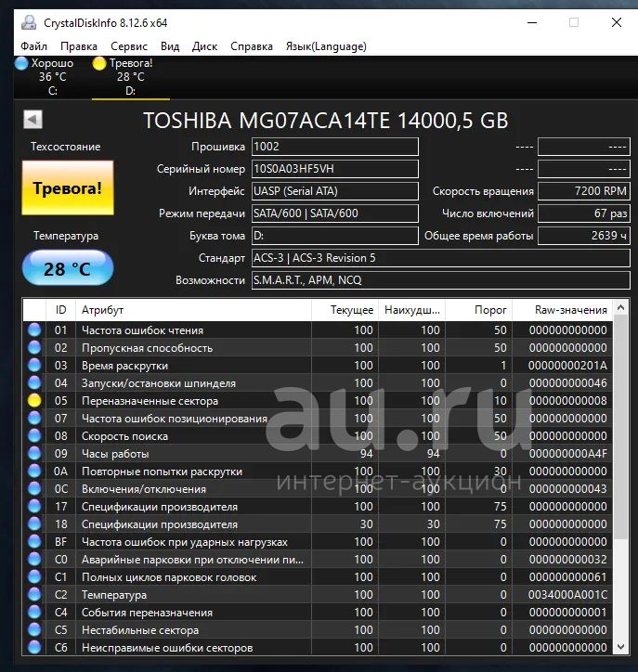Select the Полных циклов парковок головок row
This screenshot has width=638, height=672.
pos(318,576)
